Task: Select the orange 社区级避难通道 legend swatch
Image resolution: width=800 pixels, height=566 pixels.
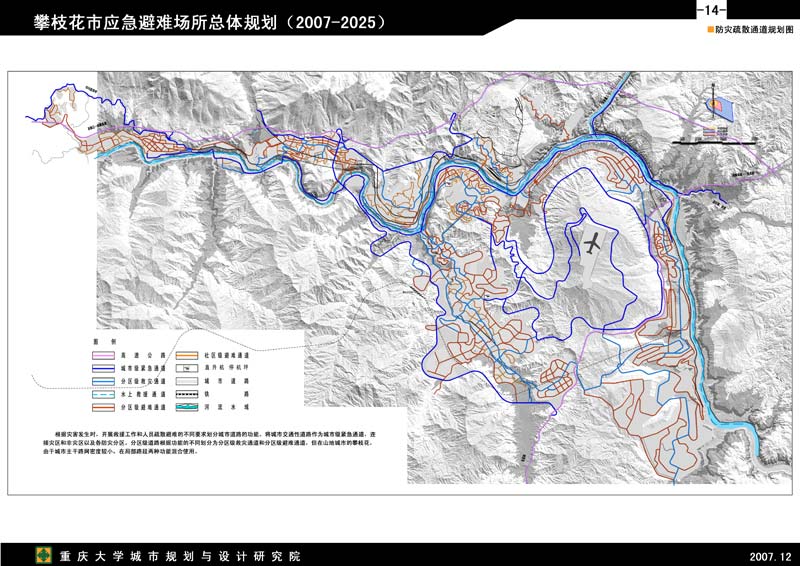Action: 186,355
